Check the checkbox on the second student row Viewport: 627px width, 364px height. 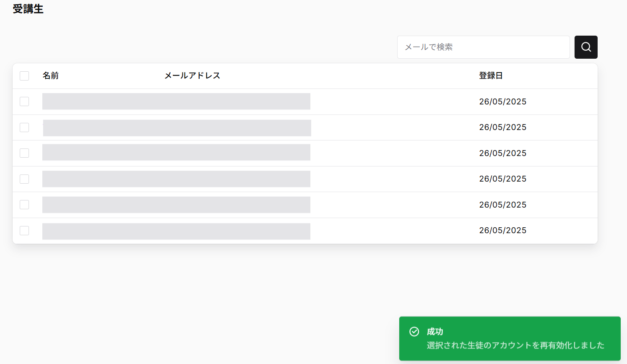[24, 127]
